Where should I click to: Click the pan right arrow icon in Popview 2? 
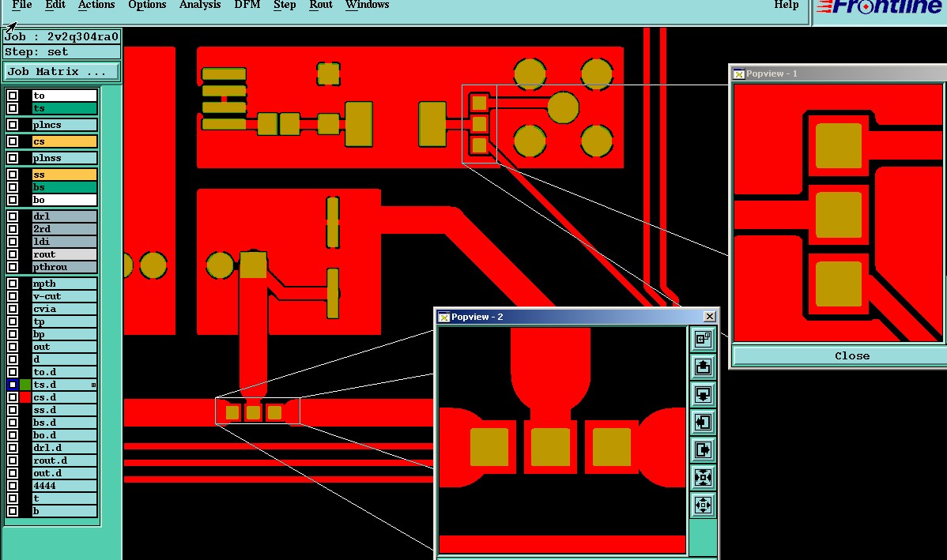[x=703, y=449]
